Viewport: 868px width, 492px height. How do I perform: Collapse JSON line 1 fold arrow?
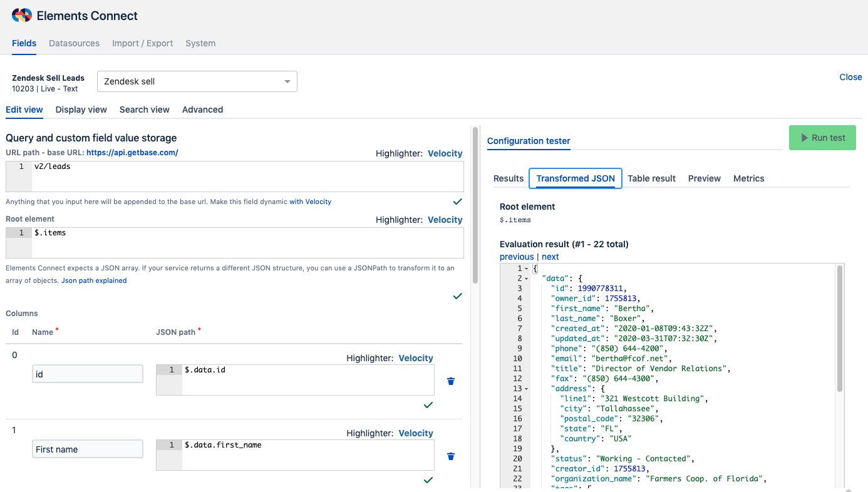[526, 269]
